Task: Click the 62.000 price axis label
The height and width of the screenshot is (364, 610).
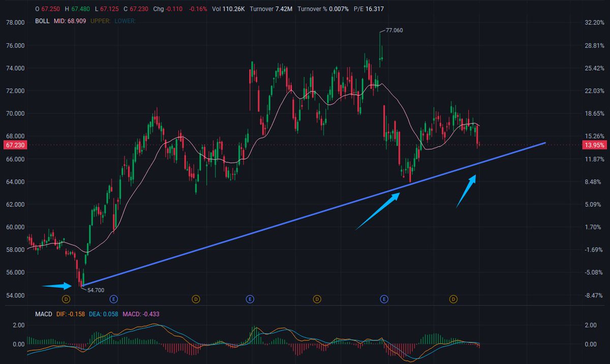Action: pyautogui.click(x=16, y=204)
